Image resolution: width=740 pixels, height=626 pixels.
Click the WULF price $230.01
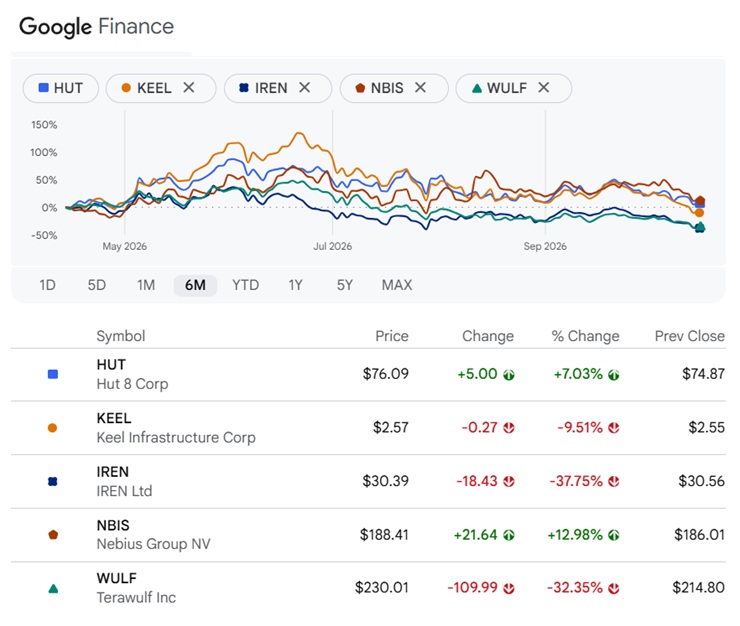click(x=382, y=588)
